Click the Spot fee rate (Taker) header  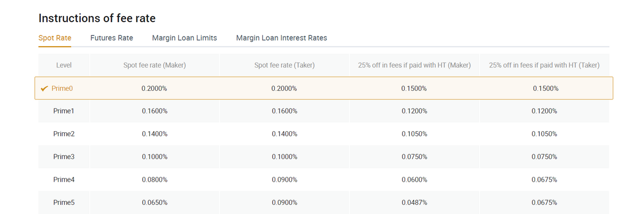pos(284,65)
